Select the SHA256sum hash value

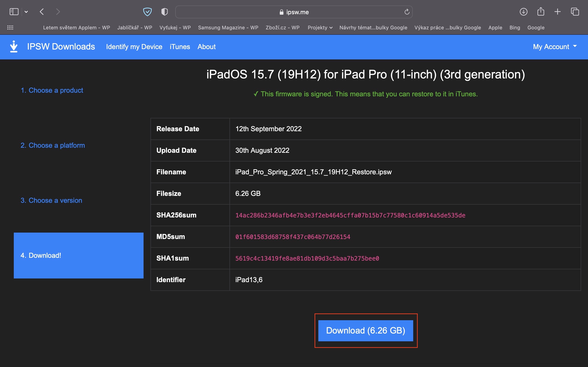click(x=350, y=215)
